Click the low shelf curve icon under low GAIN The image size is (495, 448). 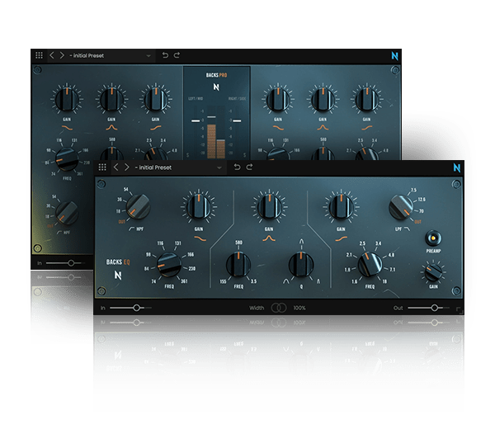[x=200, y=238]
